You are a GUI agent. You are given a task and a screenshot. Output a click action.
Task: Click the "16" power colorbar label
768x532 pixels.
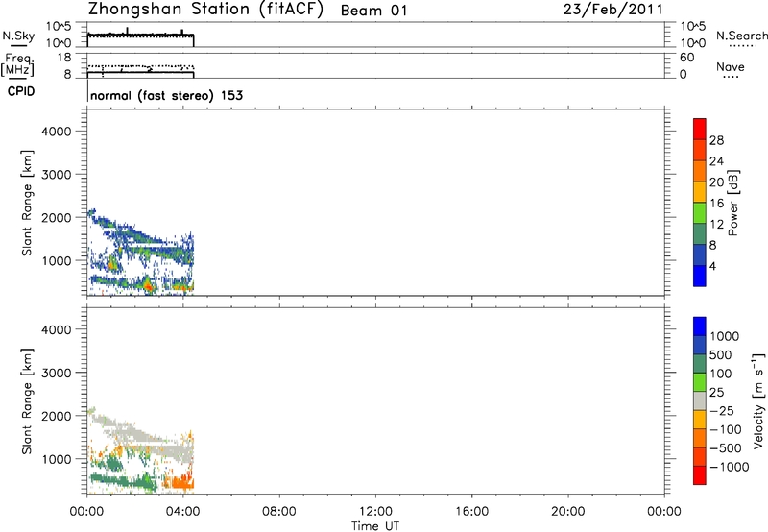coord(716,204)
